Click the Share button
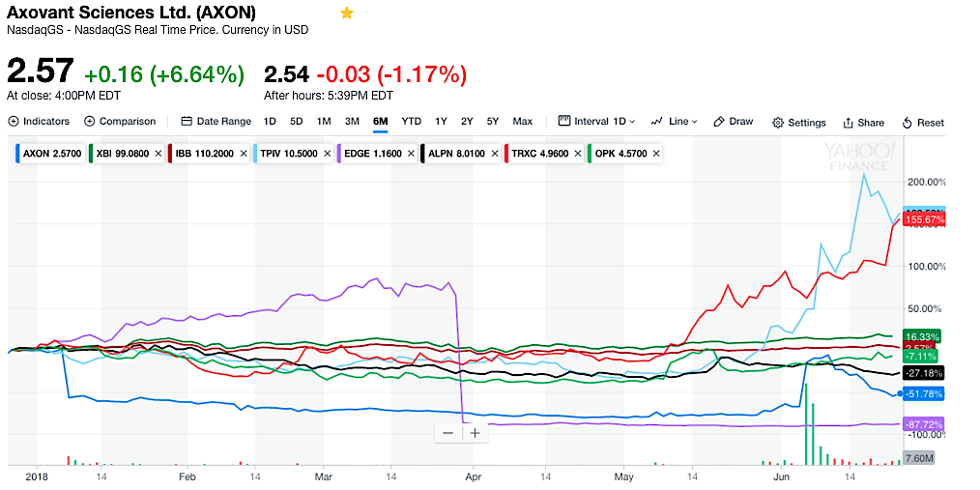The height and width of the screenshot is (490, 980). click(864, 123)
